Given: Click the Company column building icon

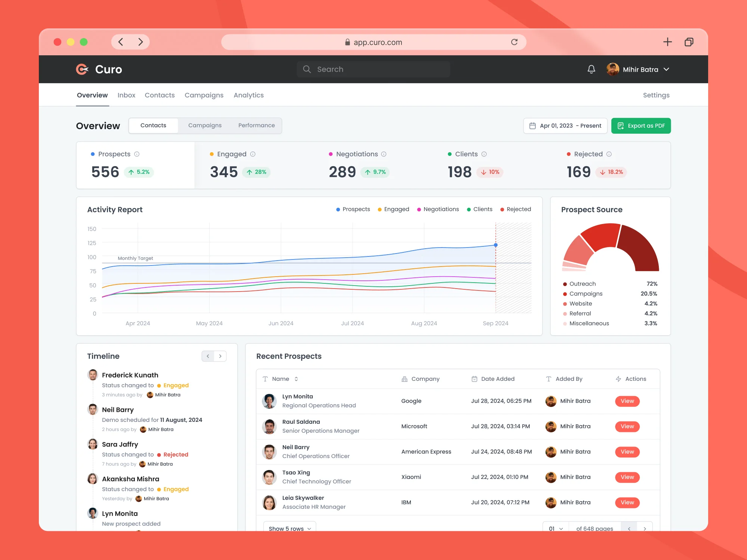Looking at the screenshot, I should [x=405, y=379].
